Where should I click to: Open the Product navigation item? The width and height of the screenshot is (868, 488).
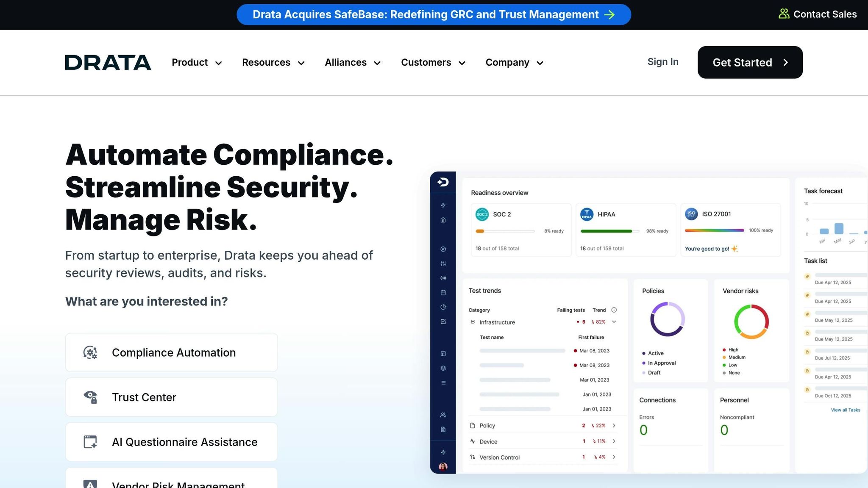coord(197,62)
